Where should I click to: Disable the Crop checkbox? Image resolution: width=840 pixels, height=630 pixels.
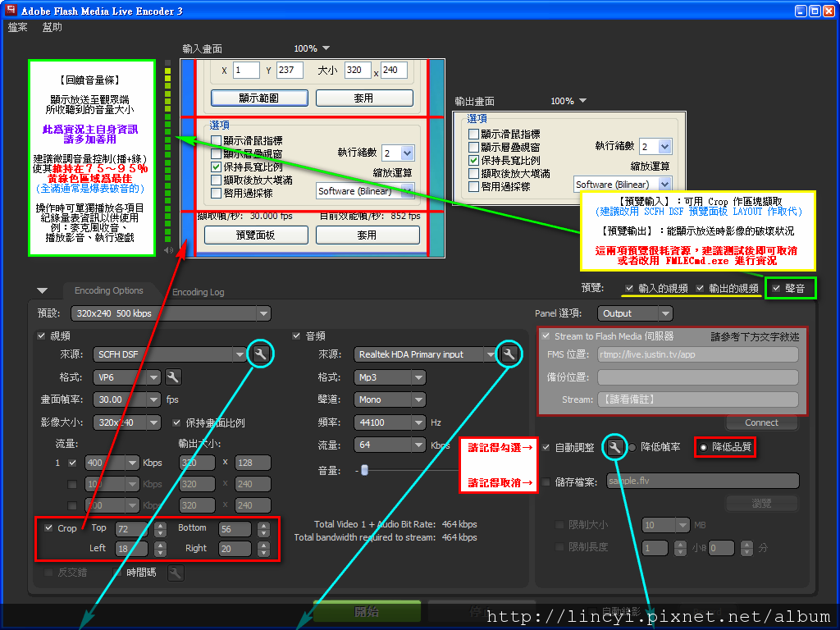click(x=48, y=528)
